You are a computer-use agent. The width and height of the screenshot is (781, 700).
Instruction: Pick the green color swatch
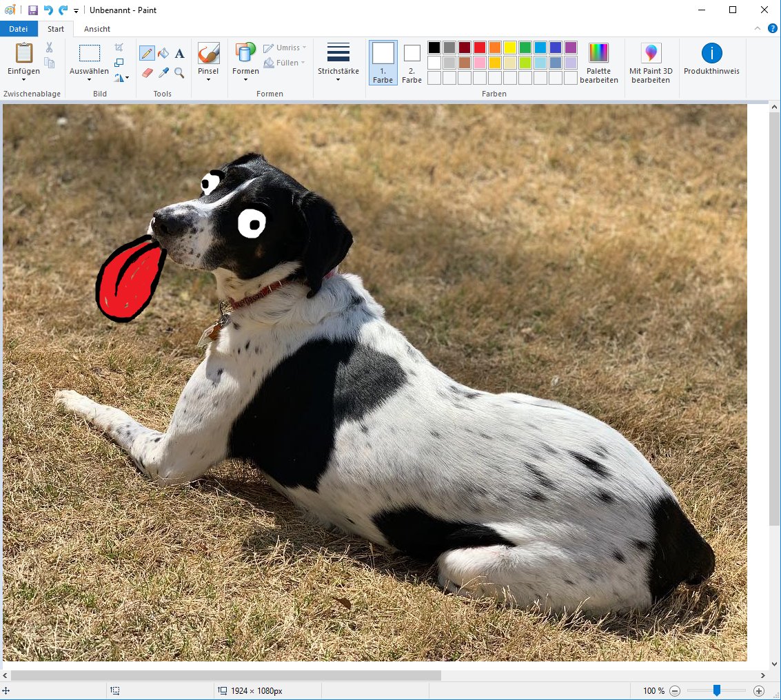(x=525, y=48)
